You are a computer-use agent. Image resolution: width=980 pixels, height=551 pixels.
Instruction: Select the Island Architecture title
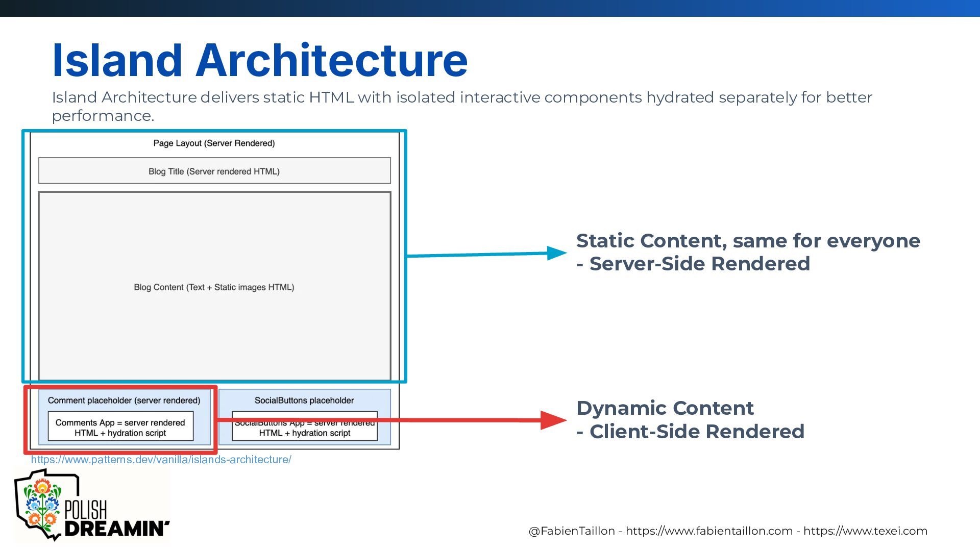259,60
